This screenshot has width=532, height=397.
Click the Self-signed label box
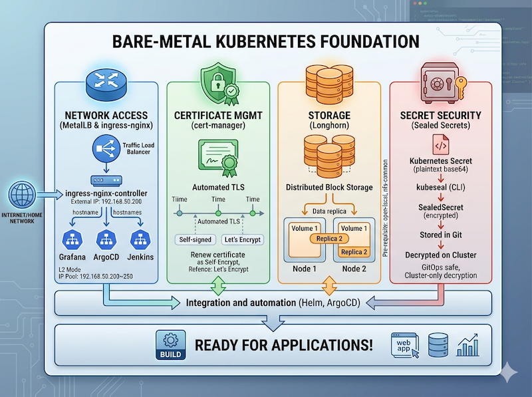coord(196,239)
